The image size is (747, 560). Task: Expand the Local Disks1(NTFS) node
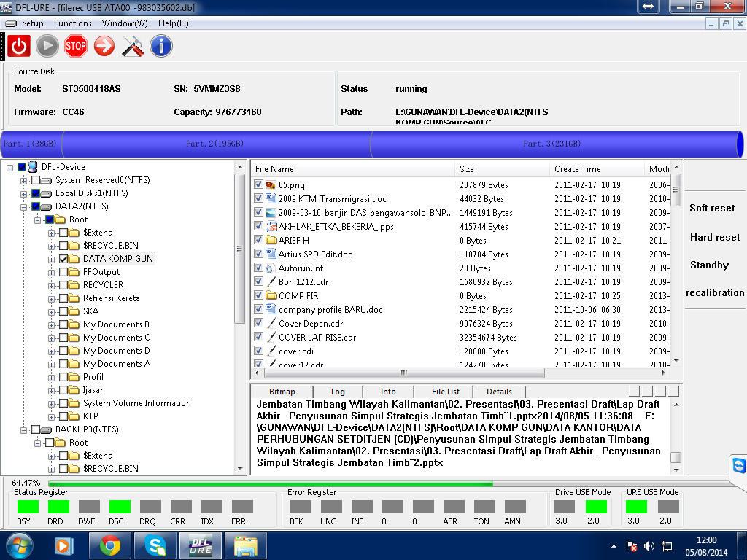coord(24,193)
